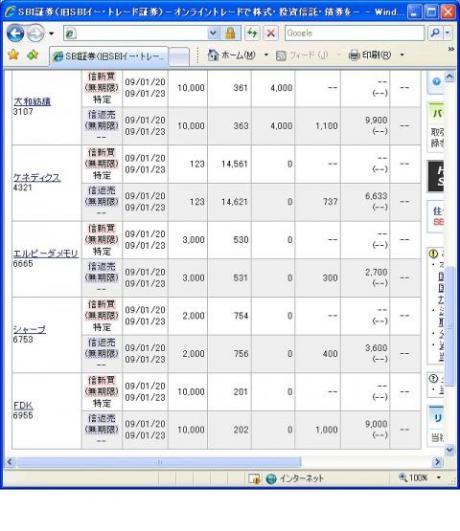This screenshot has width=460, height=531.
Task: Open the blue circle icon in sidebar
Action: click(x=436, y=82)
